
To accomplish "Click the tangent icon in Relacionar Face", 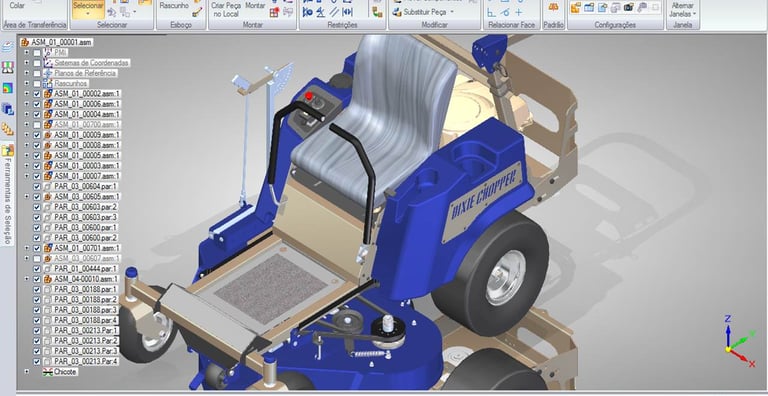I will [505, 12].
